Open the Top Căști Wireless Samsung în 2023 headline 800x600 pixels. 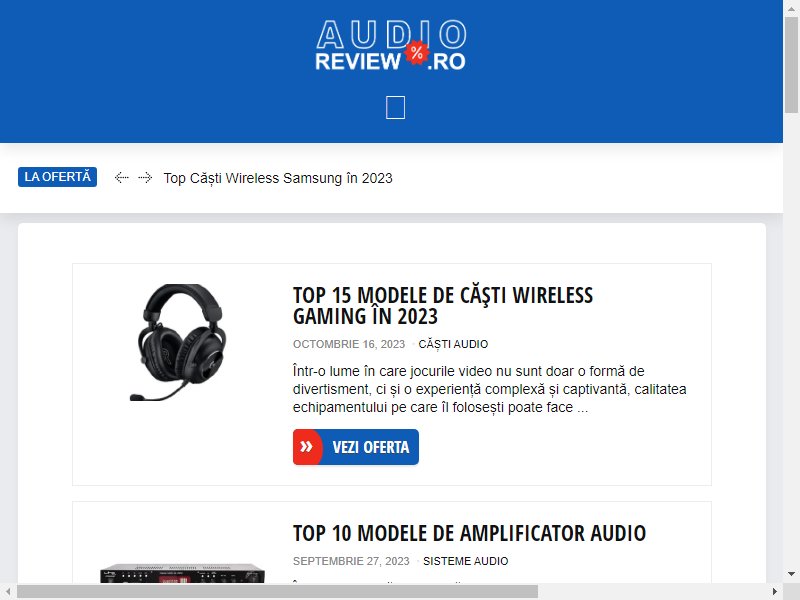coord(278,178)
